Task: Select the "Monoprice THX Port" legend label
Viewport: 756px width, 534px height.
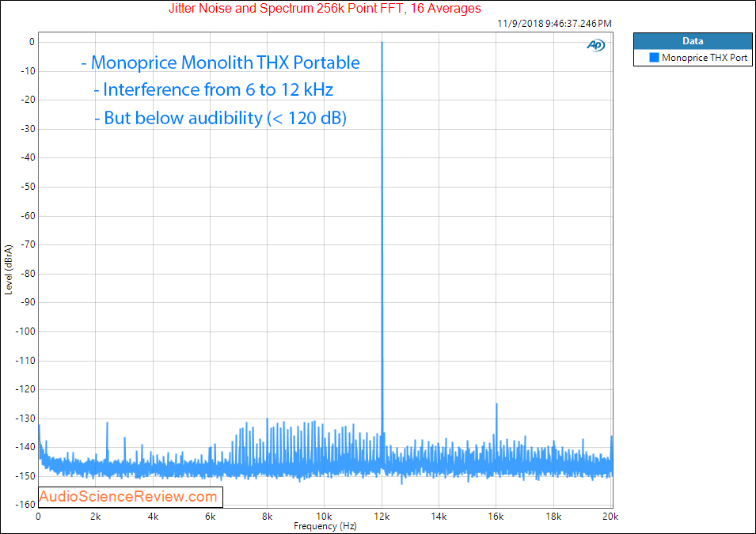Action: tap(705, 57)
